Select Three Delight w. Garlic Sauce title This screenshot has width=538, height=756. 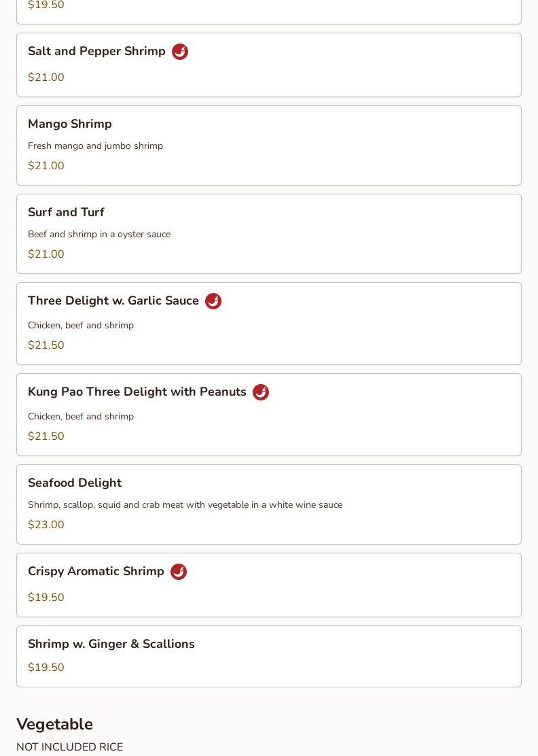tap(113, 301)
